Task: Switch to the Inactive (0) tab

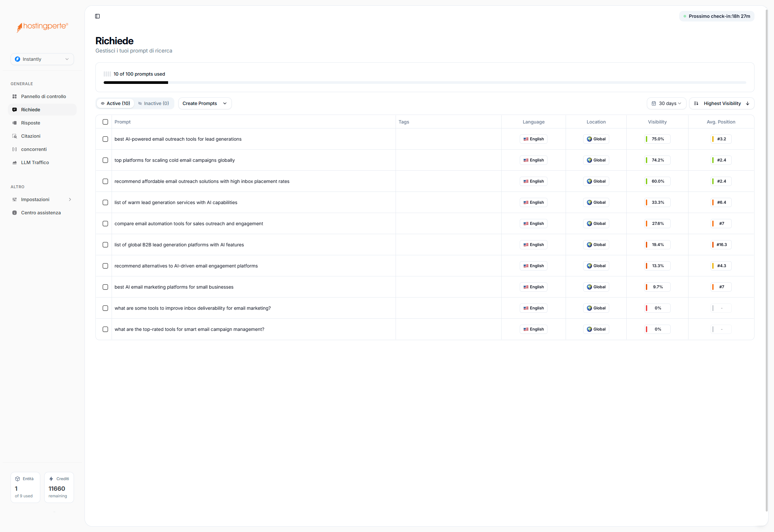Action: [x=154, y=103]
